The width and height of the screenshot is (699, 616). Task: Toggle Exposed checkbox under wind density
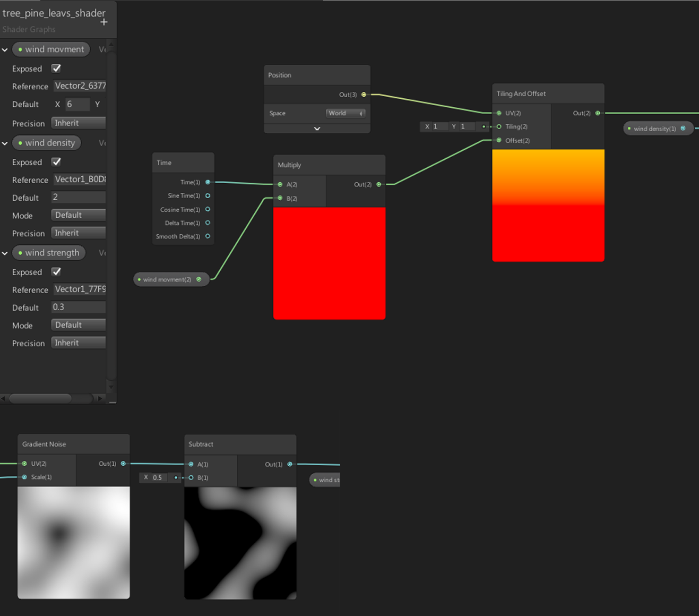pyautogui.click(x=56, y=162)
